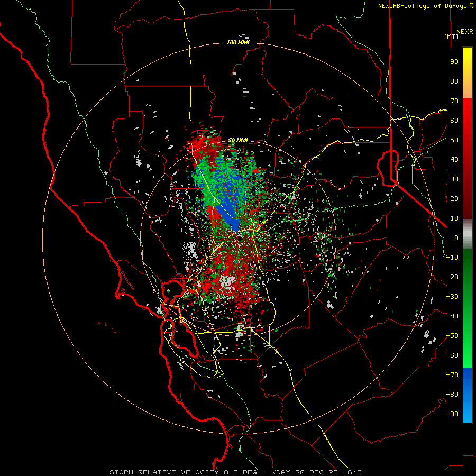
Task: Click the NEXLAB-College of DuPage watermark text
Action: click(425, 6)
